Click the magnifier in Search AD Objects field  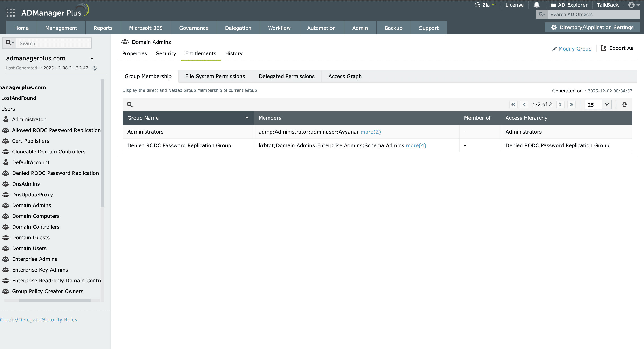pos(542,14)
